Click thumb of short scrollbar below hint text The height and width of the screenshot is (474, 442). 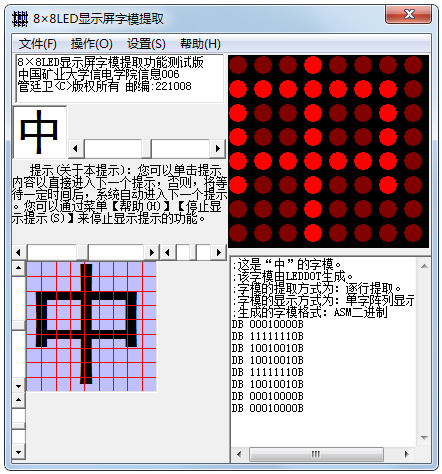point(193,252)
